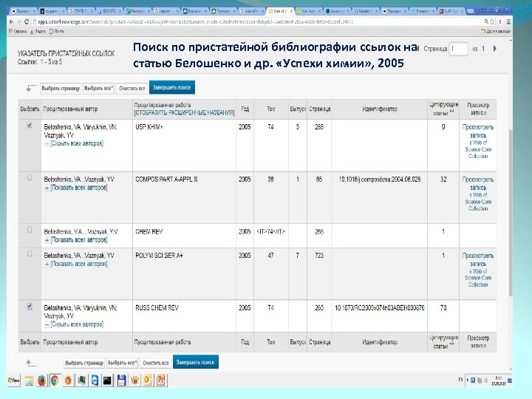This screenshot has width=532, height=399.
Task: Click the taskbar clock in system tray
Action: click(x=499, y=381)
